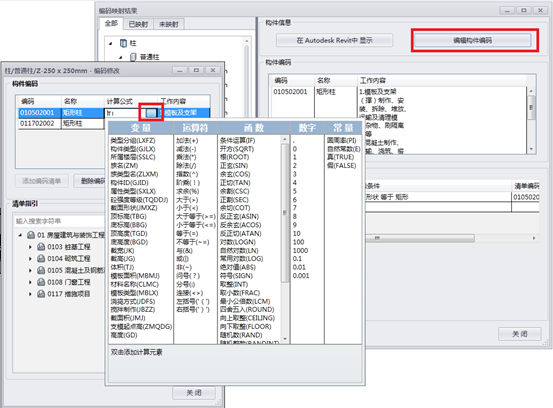This screenshot has width=553, height=408.
Task: Expand the 0103 桩基工程 node
Action: click(30, 247)
